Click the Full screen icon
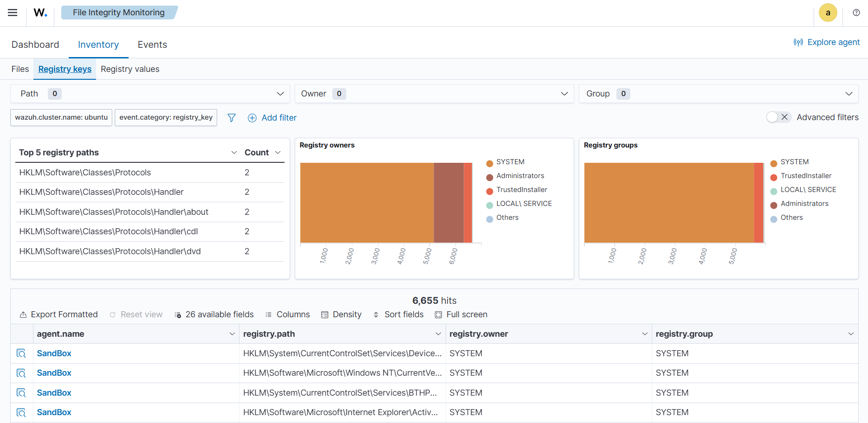The image size is (868, 423). click(438, 315)
